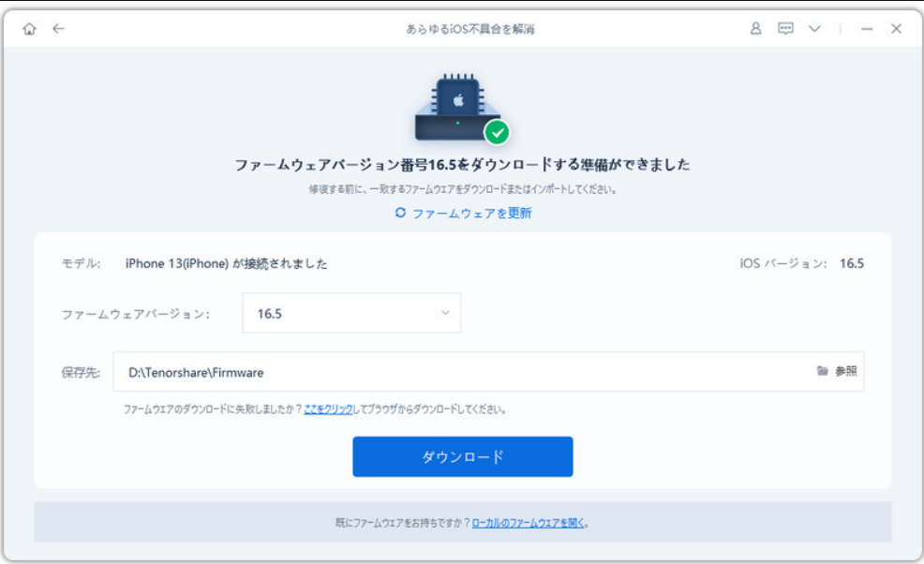Click the ファームウェアバージョン番号16.5 heading

(x=463, y=165)
